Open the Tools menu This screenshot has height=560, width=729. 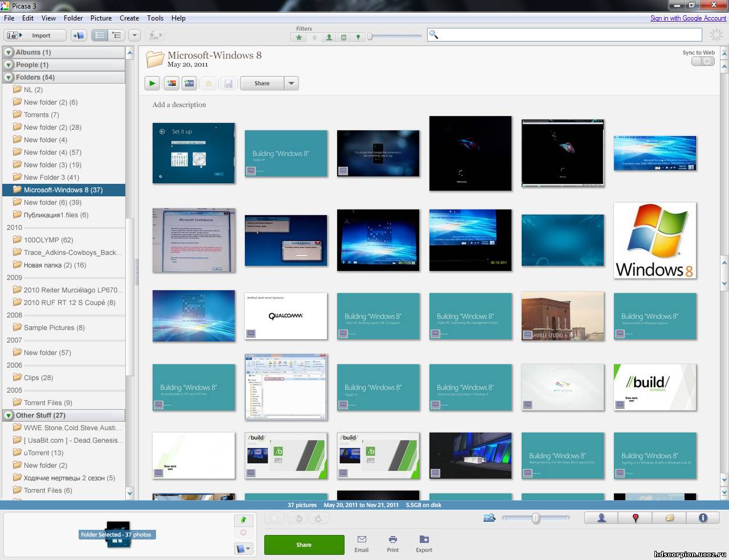pos(155,18)
